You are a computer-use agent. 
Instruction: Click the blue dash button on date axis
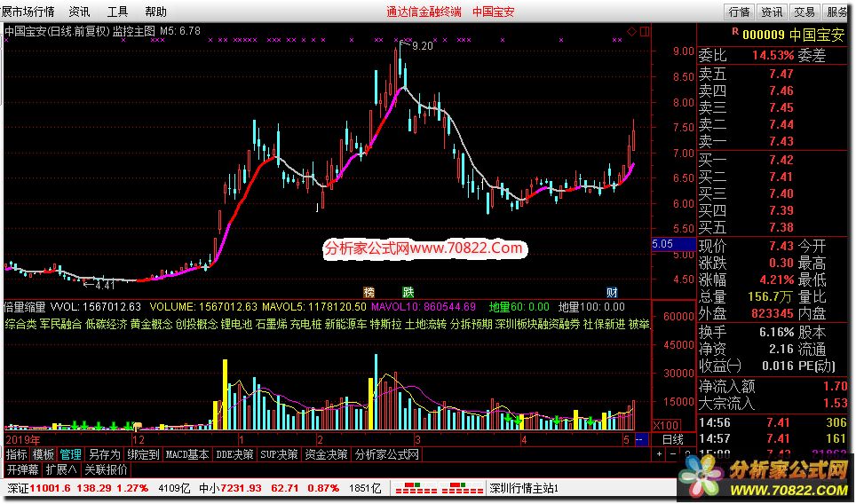click(641, 439)
